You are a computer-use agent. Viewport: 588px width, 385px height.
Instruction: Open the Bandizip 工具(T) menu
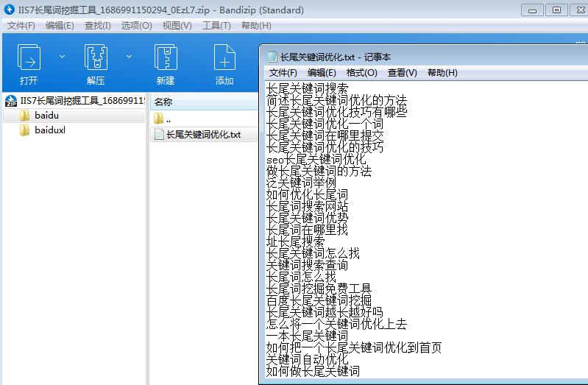point(216,26)
